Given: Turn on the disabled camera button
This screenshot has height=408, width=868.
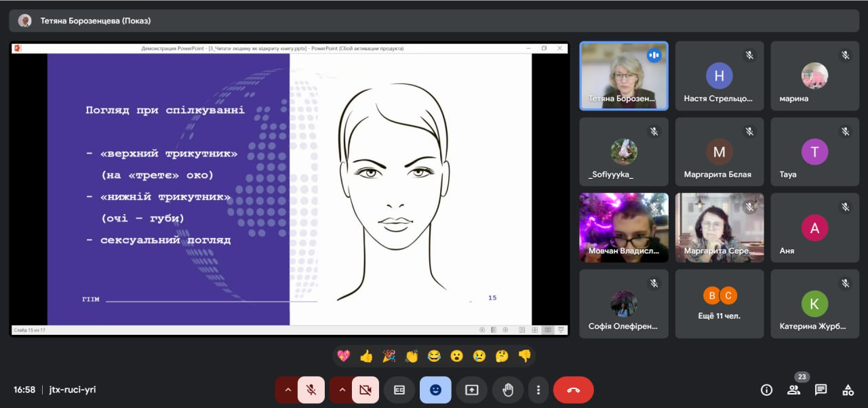Looking at the screenshot, I should [x=366, y=390].
